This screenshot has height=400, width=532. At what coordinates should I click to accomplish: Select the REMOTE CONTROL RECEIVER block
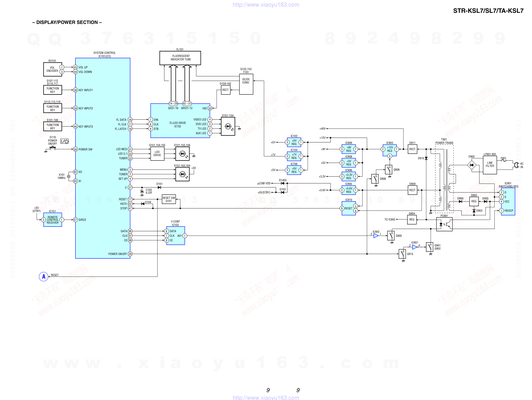[53, 220]
